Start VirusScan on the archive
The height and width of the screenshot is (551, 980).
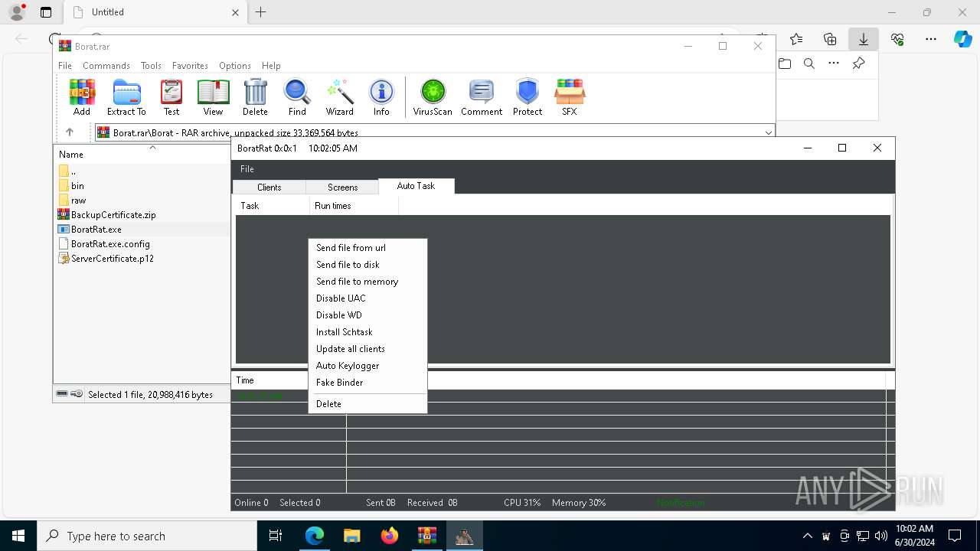[x=433, y=97]
